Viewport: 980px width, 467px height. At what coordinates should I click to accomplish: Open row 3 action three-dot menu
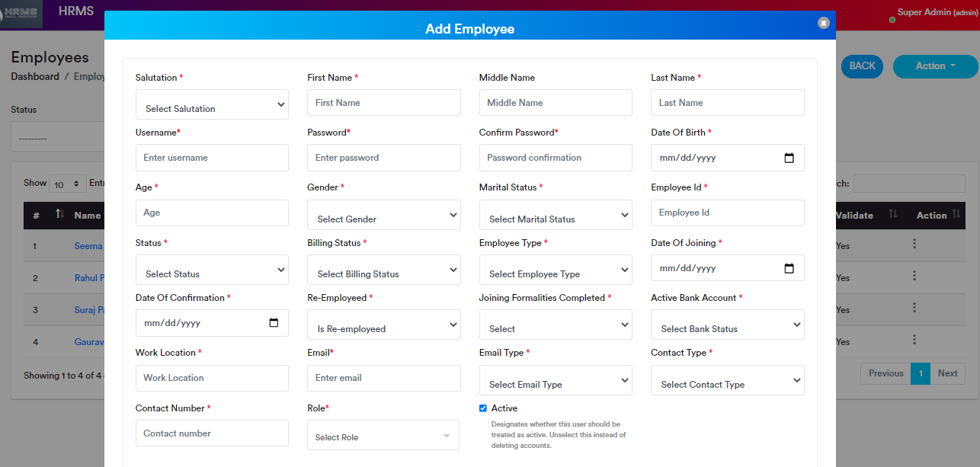coord(914,308)
